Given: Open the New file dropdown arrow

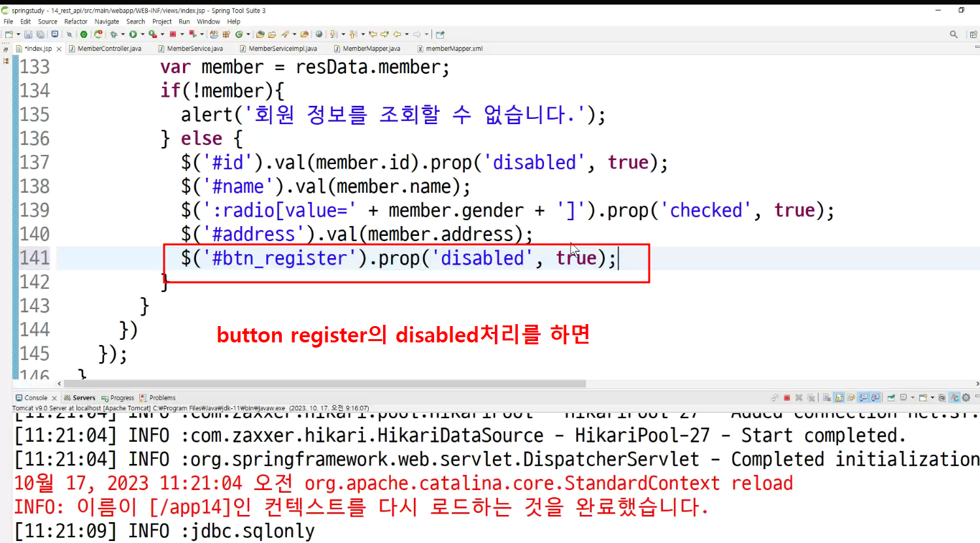Looking at the screenshot, I should [x=18, y=34].
